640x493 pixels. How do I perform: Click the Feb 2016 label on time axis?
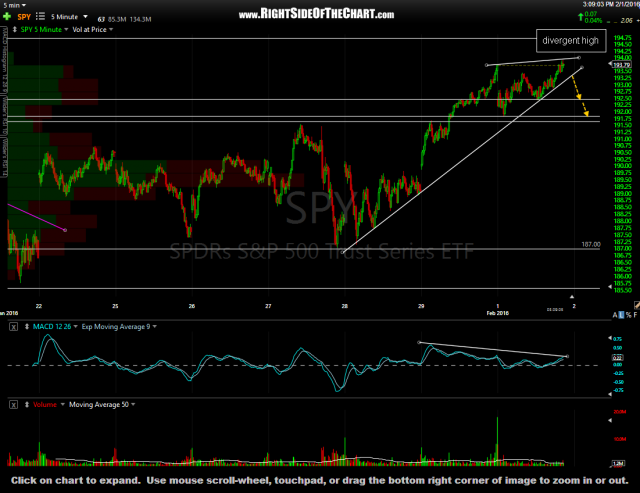[498, 313]
